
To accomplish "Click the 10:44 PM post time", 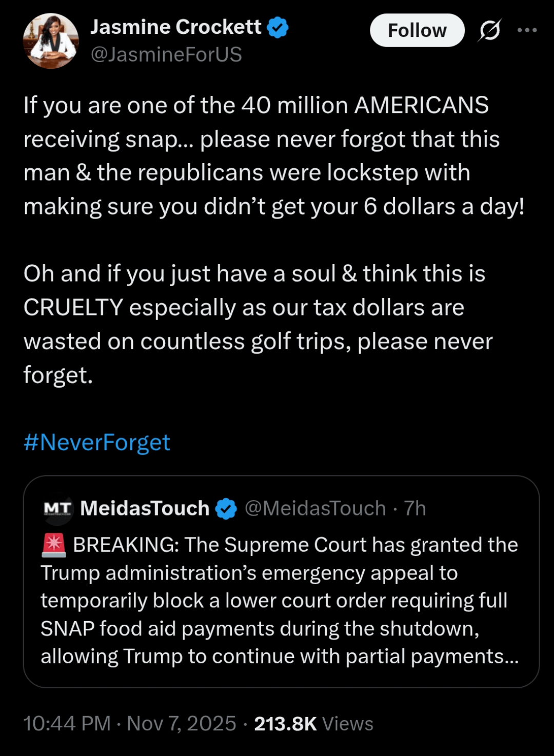I will 67,724.
